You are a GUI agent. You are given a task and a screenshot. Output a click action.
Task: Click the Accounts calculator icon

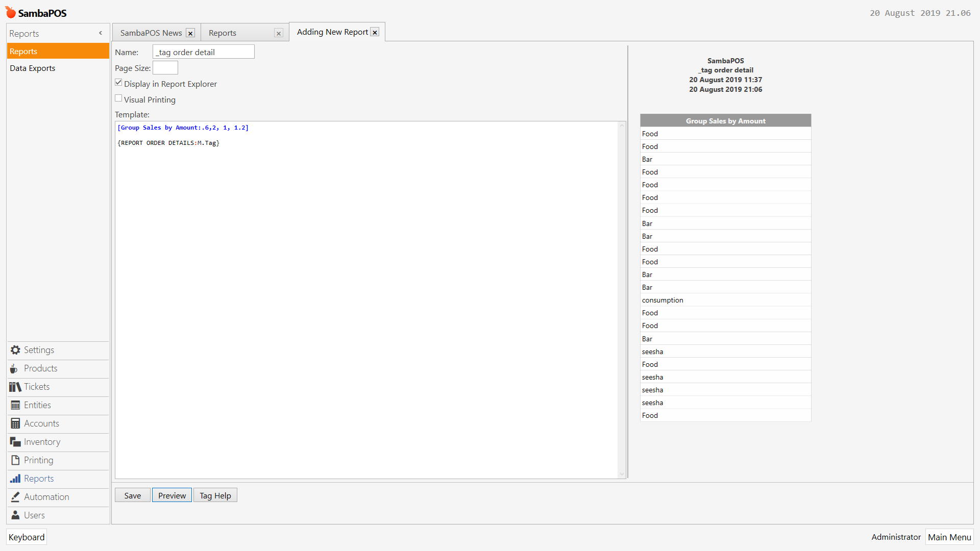(15, 423)
